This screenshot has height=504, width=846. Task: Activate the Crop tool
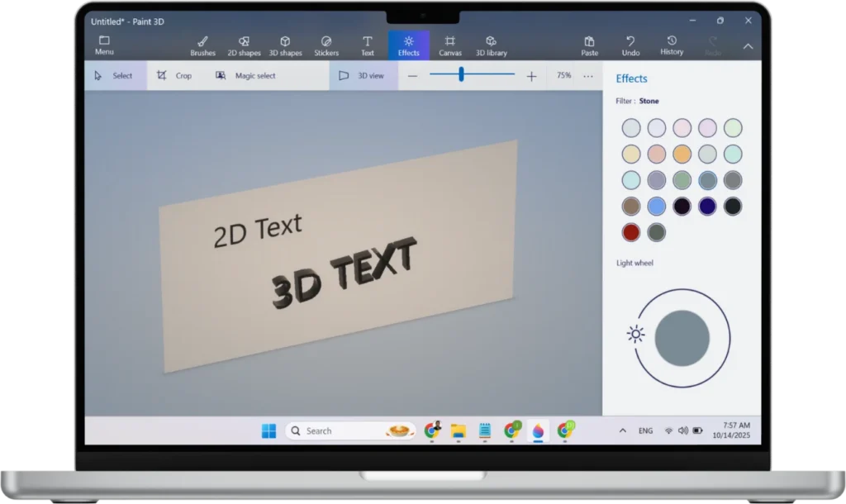[x=174, y=75]
